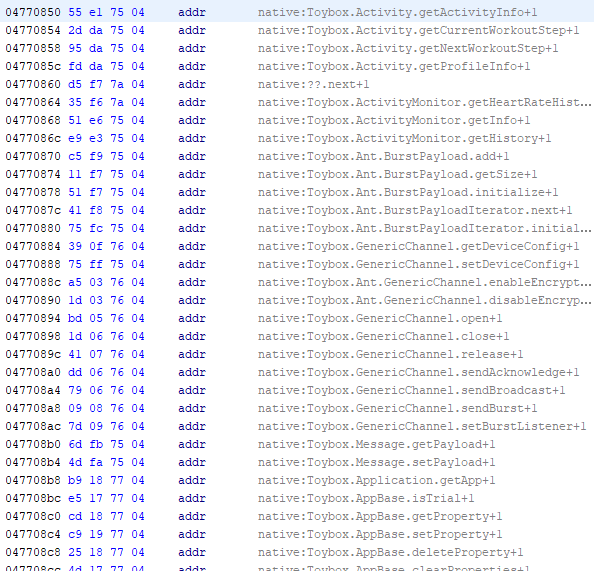Open the Message.getPayload+1 reference

(376, 444)
